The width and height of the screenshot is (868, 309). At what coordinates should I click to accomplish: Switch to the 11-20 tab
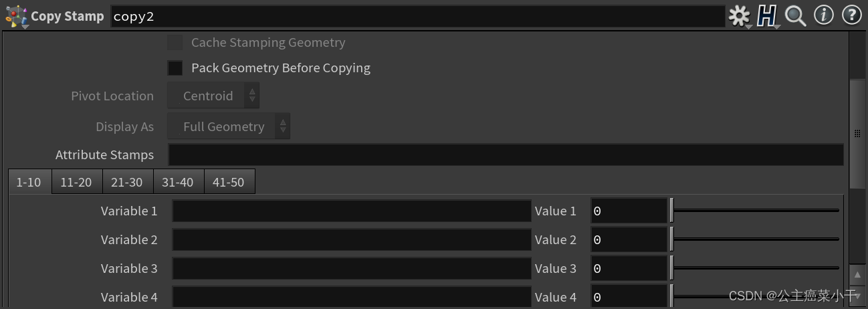tap(76, 182)
